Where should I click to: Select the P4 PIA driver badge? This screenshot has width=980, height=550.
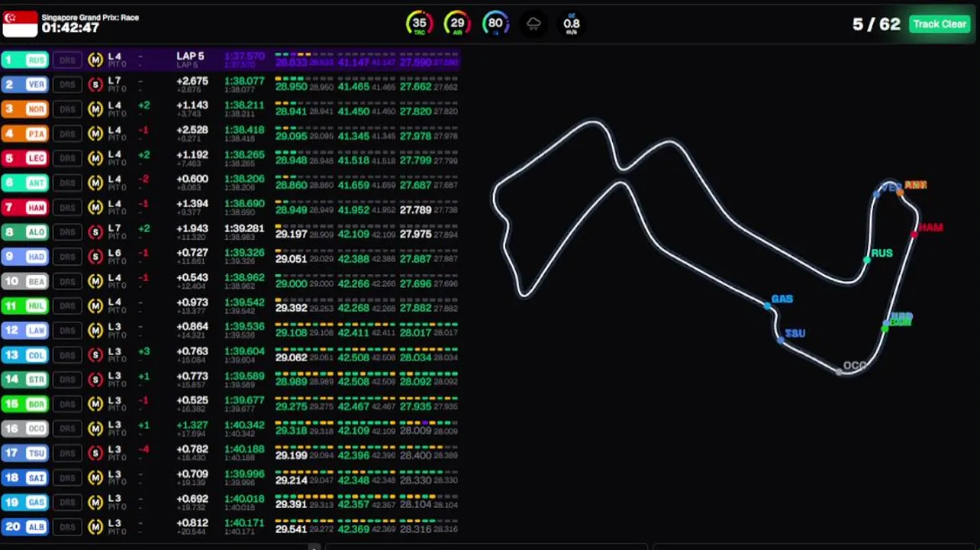coord(25,134)
